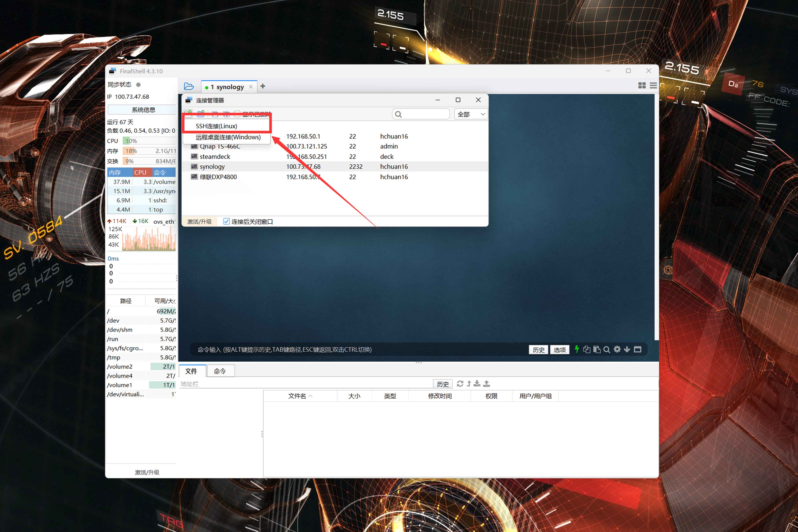The width and height of the screenshot is (798, 532).
Task: Click the scroll-to-bottom down arrow icon
Action: click(x=627, y=350)
